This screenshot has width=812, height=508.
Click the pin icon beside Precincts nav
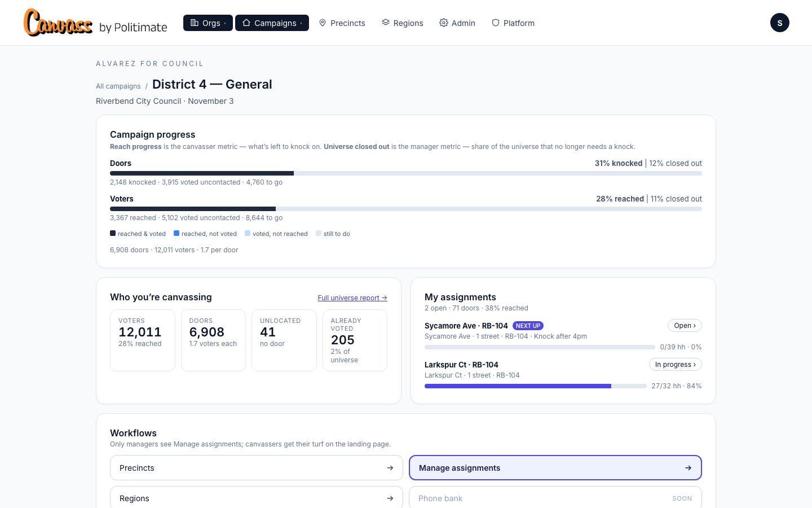click(x=323, y=23)
